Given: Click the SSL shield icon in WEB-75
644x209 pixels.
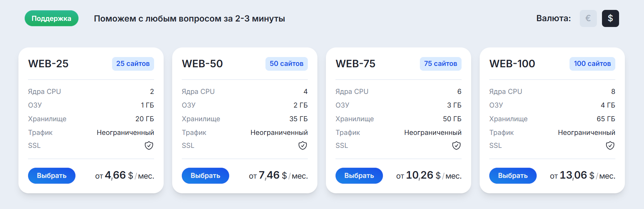Looking at the screenshot, I should click(x=456, y=146).
